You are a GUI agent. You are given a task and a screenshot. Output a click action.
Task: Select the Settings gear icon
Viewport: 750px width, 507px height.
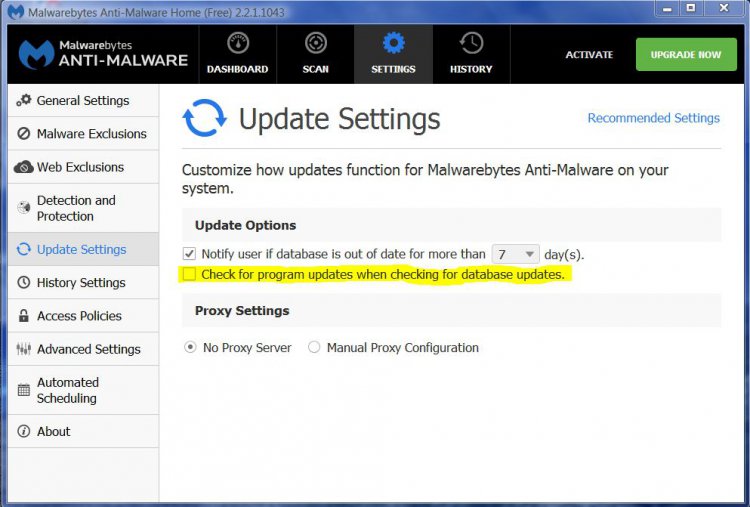394,44
